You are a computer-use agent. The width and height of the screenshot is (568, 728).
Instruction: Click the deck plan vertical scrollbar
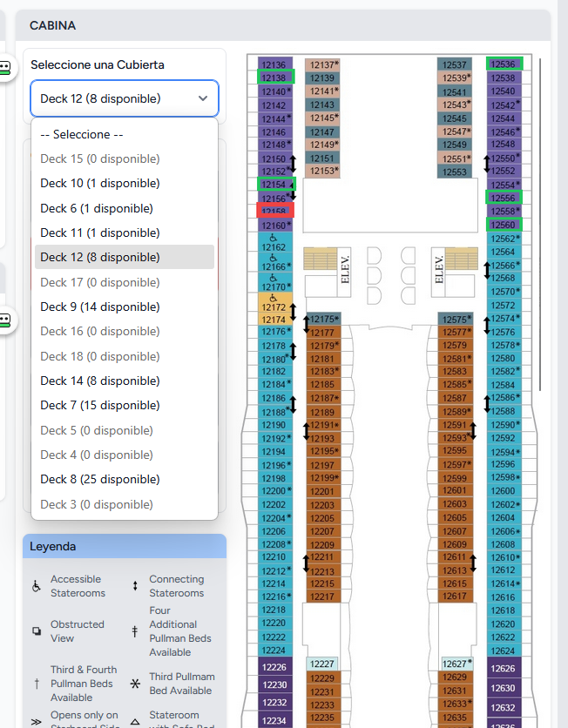540,348
